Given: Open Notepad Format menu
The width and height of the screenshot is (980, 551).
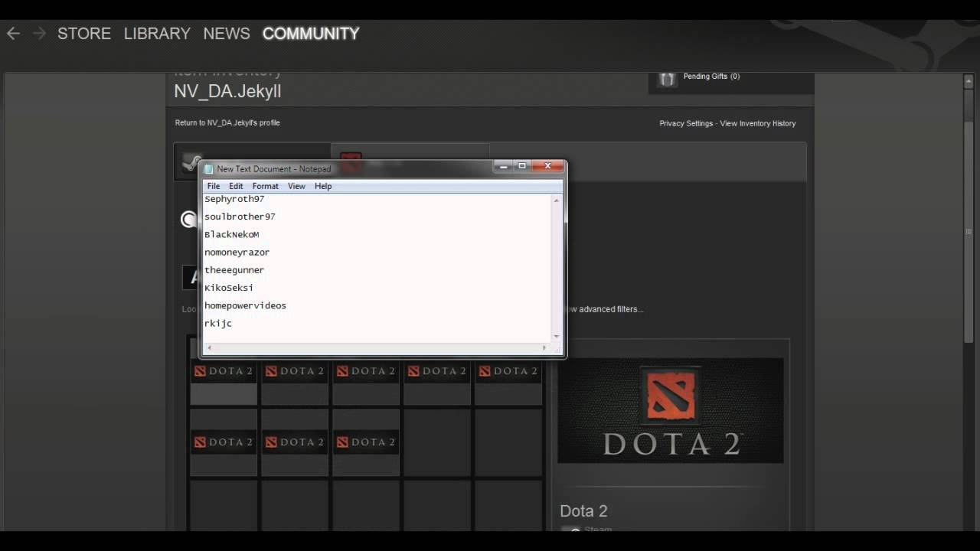Looking at the screenshot, I should [x=266, y=186].
